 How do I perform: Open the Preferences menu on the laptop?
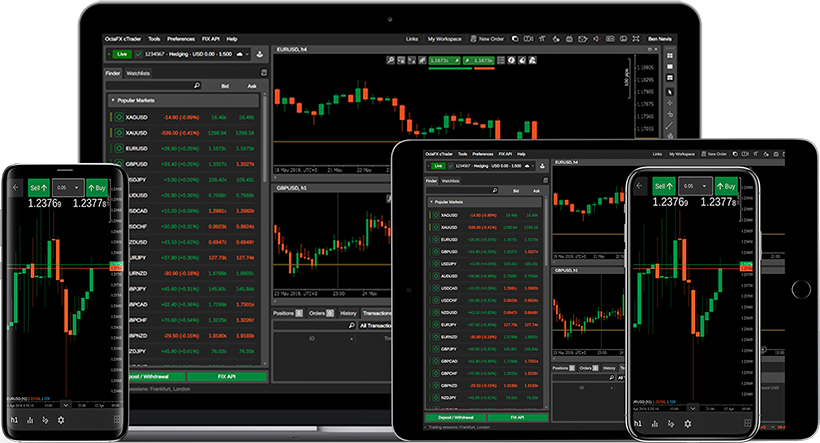pos(181,39)
